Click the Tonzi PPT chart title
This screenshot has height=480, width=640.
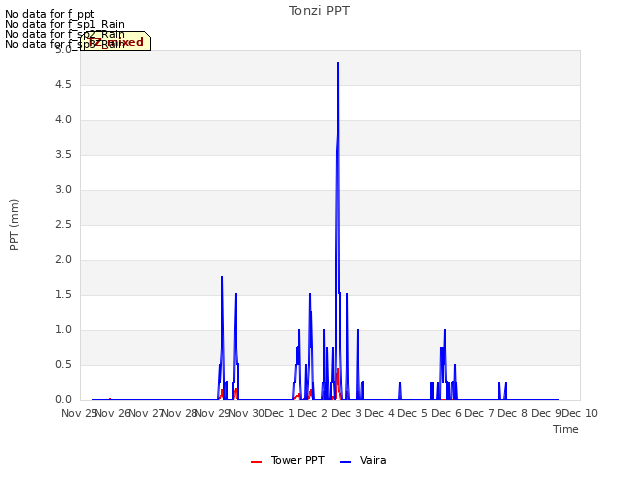[319, 11]
